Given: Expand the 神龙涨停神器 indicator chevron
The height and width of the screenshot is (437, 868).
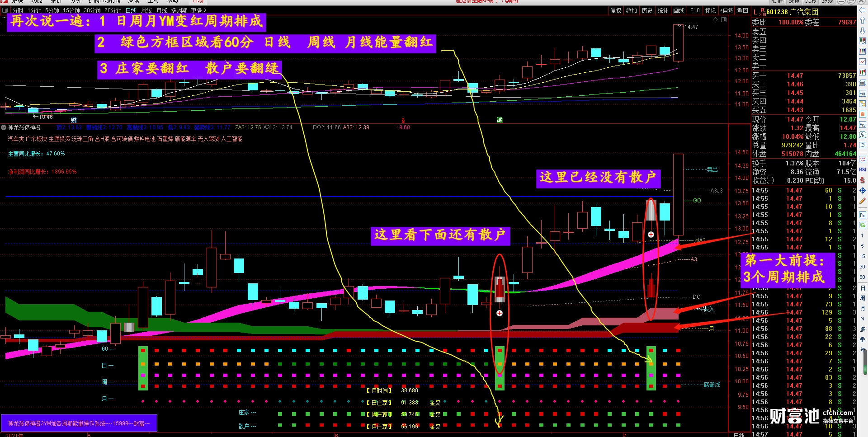Looking at the screenshot, I should pos(4,127).
